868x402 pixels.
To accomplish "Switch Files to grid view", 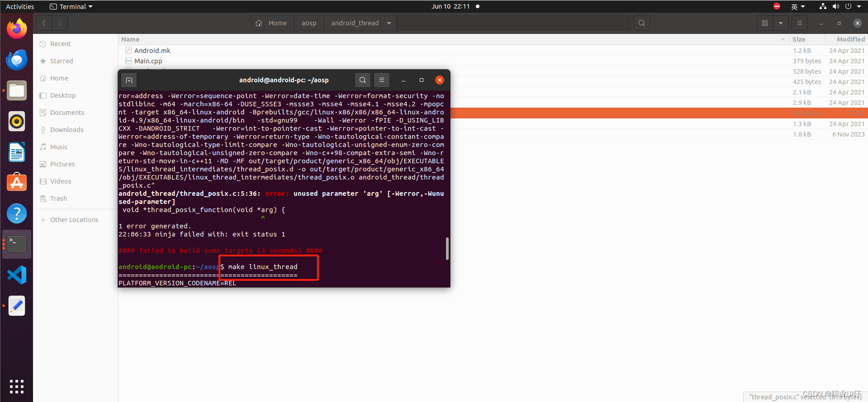I will pyautogui.click(x=765, y=23).
